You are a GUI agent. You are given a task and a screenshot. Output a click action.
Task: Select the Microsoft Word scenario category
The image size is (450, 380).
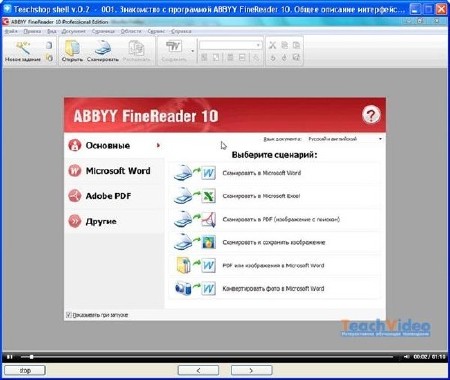(x=114, y=171)
